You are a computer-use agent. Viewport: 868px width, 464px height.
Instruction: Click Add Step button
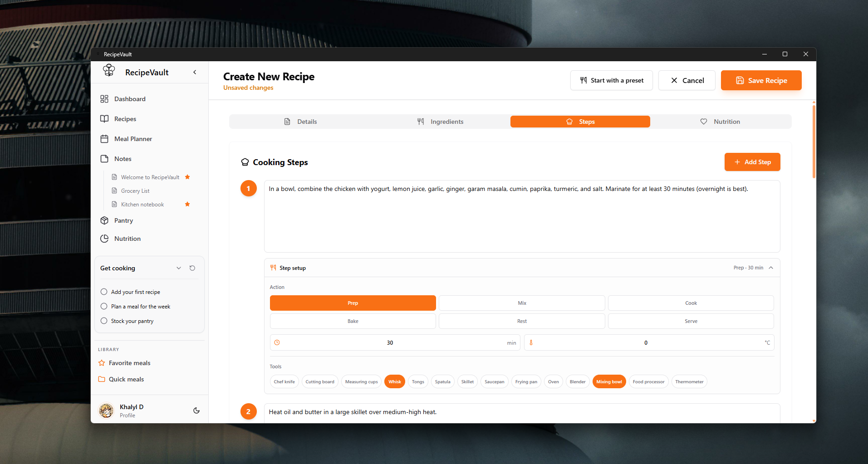click(752, 162)
